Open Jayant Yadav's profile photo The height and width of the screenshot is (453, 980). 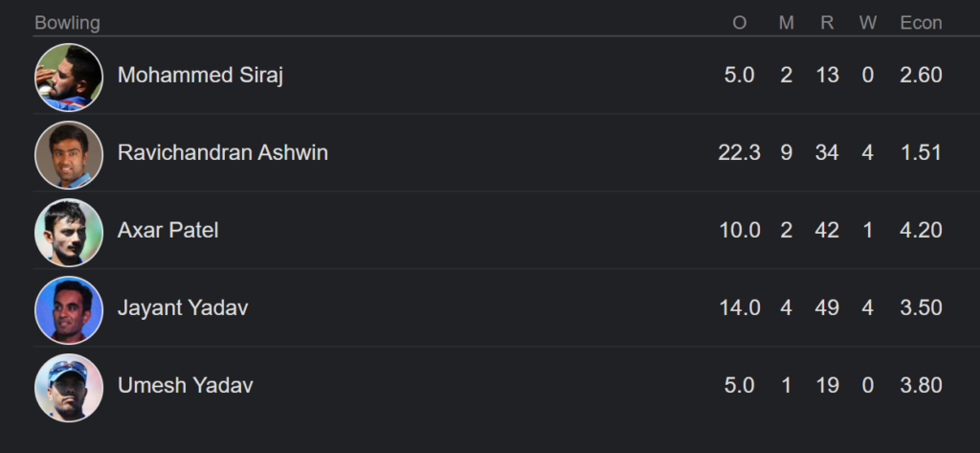coord(69,309)
